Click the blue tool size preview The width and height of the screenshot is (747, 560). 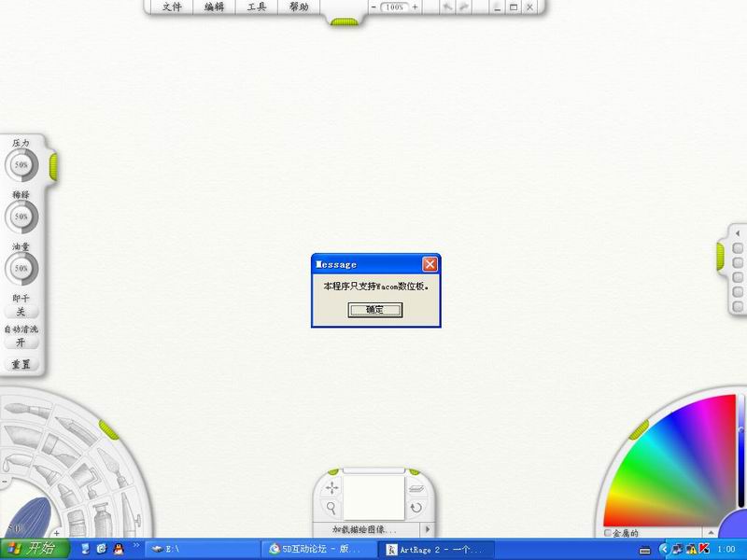(29, 518)
